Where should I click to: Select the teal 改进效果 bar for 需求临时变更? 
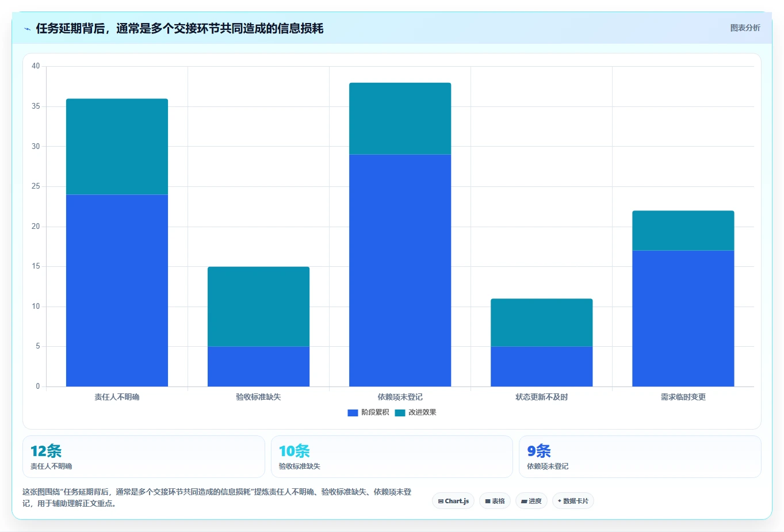pyautogui.click(x=683, y=231)
